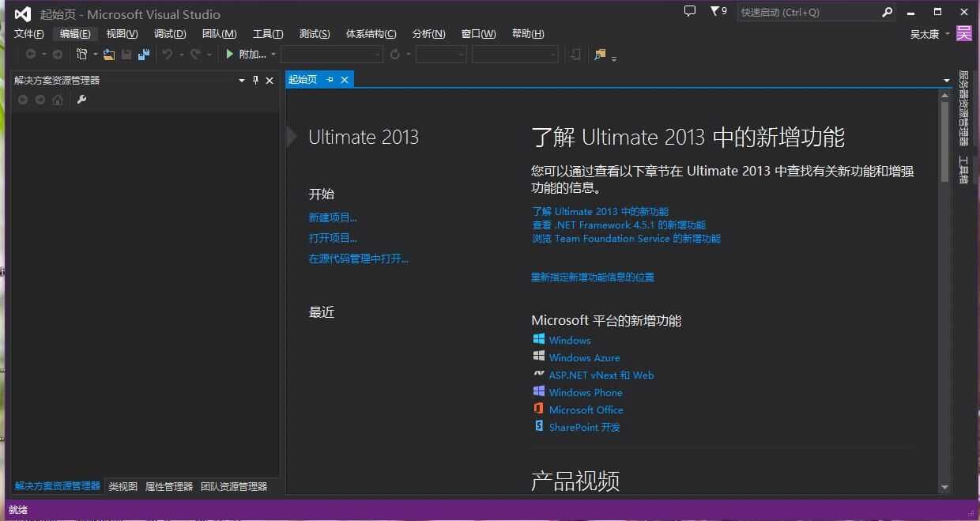Open the Undo history dropdown arrow
This screenshot has width=980, height=521.
[181, 55]
